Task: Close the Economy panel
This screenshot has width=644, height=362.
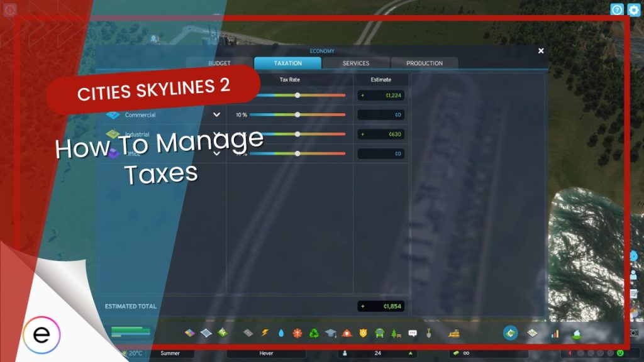Action: pyautogui.click(x=541, y=51)
